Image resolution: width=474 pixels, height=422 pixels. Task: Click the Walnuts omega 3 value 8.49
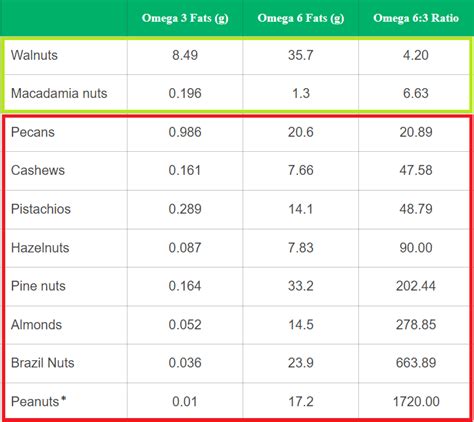[185, 55]
